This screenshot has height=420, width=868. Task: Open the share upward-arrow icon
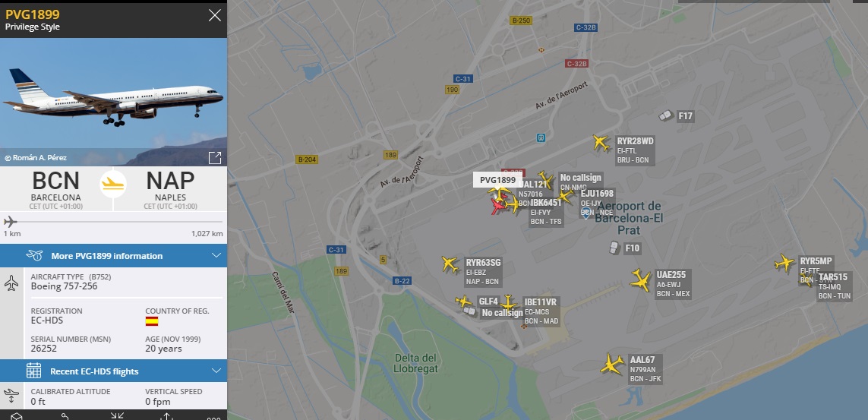click(166, 416)
